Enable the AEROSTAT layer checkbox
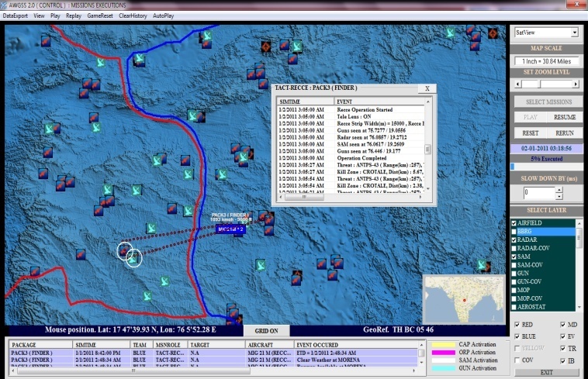Viewport: 588px width, 379px height. [x=514, y=307]
